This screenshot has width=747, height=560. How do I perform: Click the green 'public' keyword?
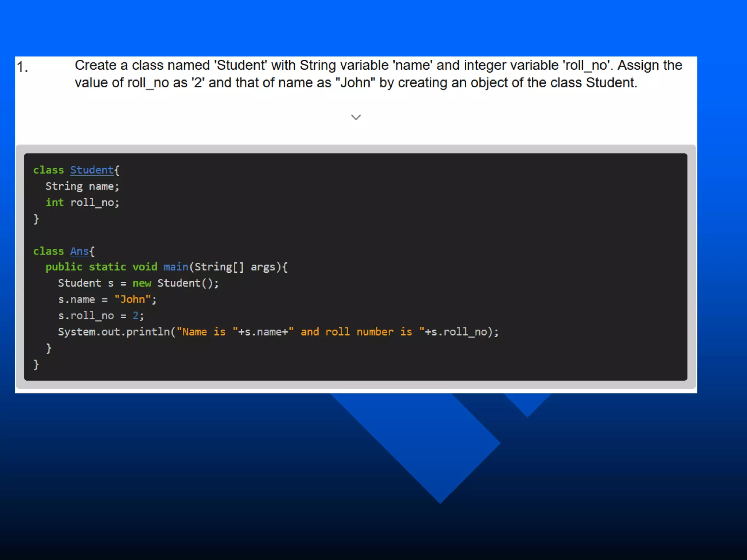pyautogui.click(x=64, y=267)
